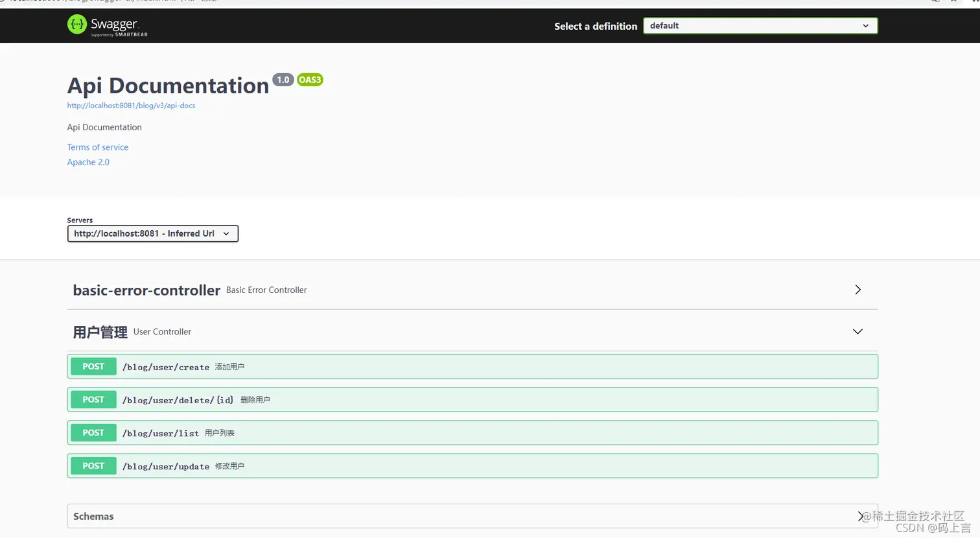The image size is (980, 538).
Task: Click the Basic Error Controller description
Action: tap(266, 290)
